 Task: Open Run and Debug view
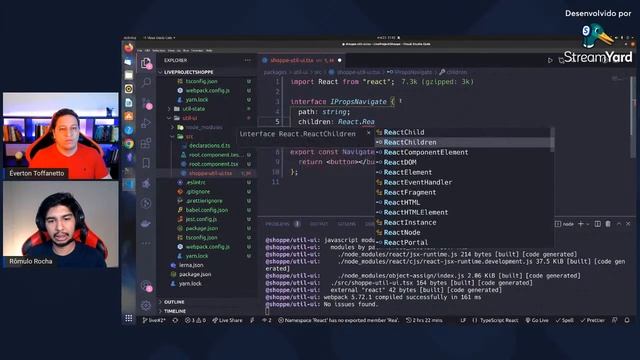(146, 123)
